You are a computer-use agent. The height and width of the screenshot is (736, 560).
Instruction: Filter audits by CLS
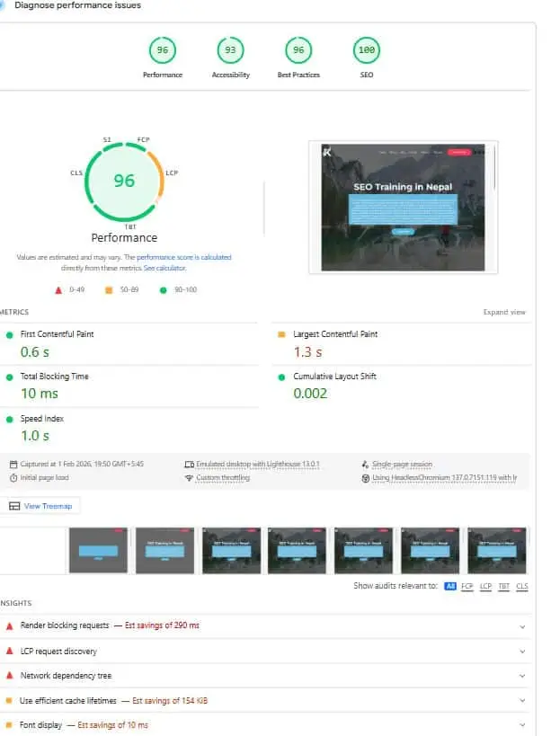click(x=522, y=586)
